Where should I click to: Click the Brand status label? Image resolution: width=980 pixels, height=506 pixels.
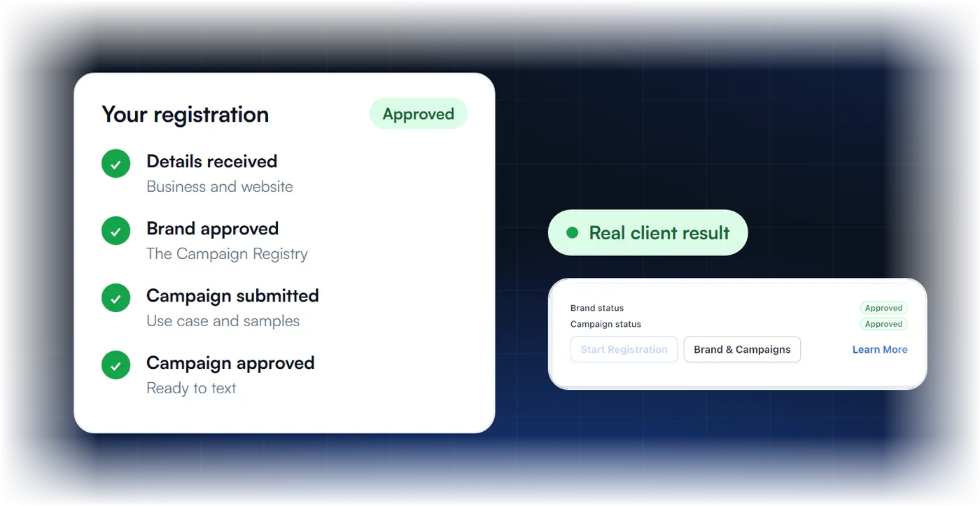597,308
